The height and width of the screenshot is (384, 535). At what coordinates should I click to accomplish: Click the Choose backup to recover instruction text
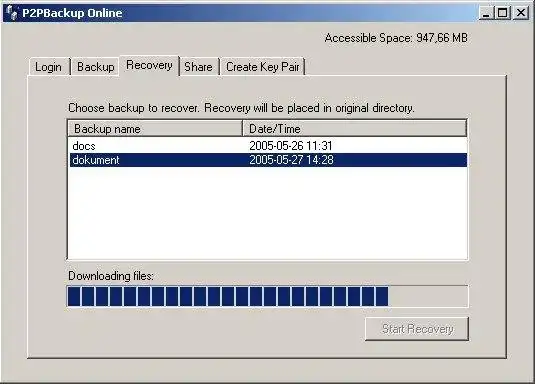coord(241,108)
